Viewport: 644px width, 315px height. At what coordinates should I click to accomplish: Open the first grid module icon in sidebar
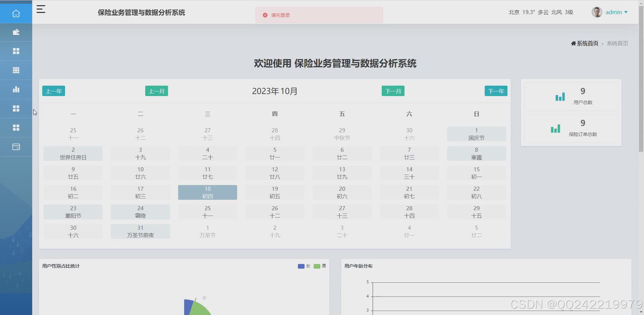pyautogui.click(x=16, y=51)
